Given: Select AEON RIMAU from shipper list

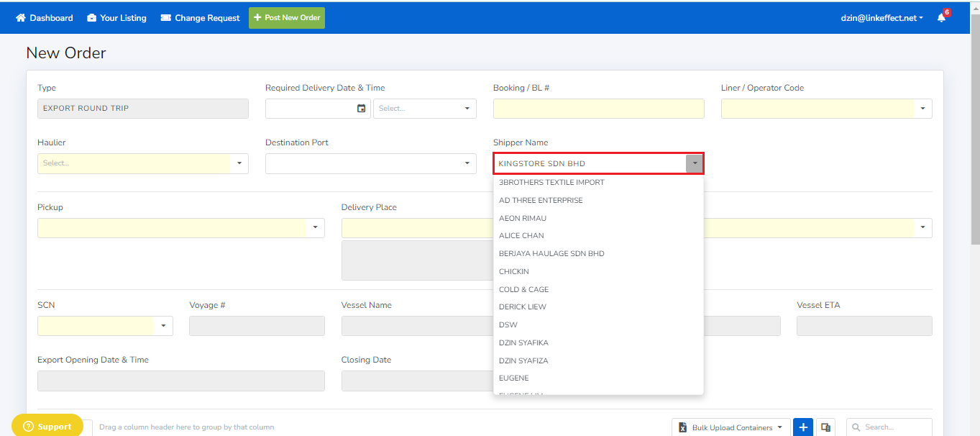Looking at the screenshot, I should (x=523, y=218).
